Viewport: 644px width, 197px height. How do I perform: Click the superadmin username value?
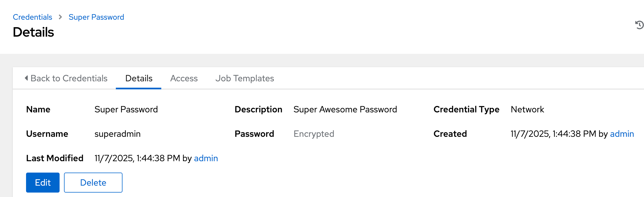(117, 134)
